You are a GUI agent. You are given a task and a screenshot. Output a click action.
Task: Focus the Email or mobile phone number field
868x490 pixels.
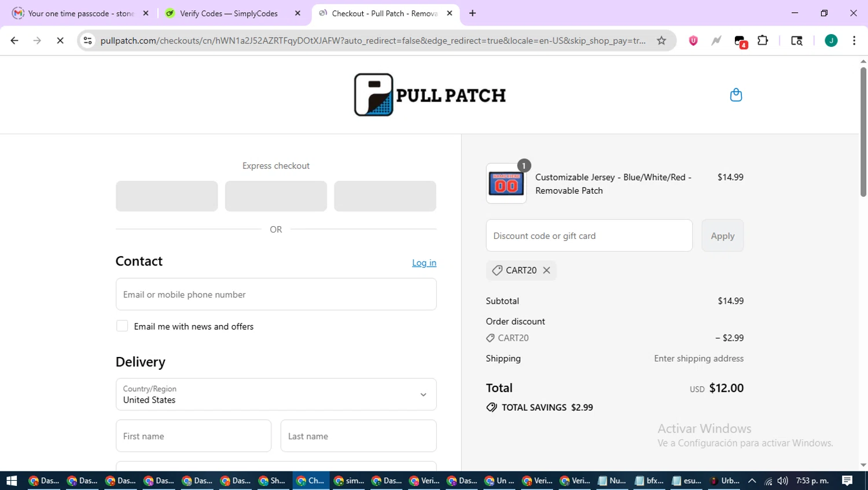pos(276,294)
